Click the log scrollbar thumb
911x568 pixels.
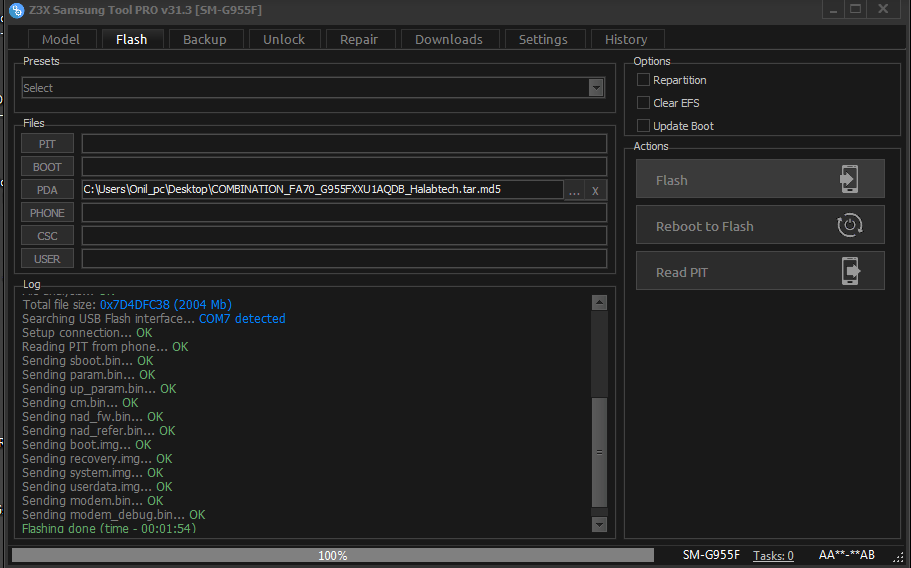pos(599,452)
